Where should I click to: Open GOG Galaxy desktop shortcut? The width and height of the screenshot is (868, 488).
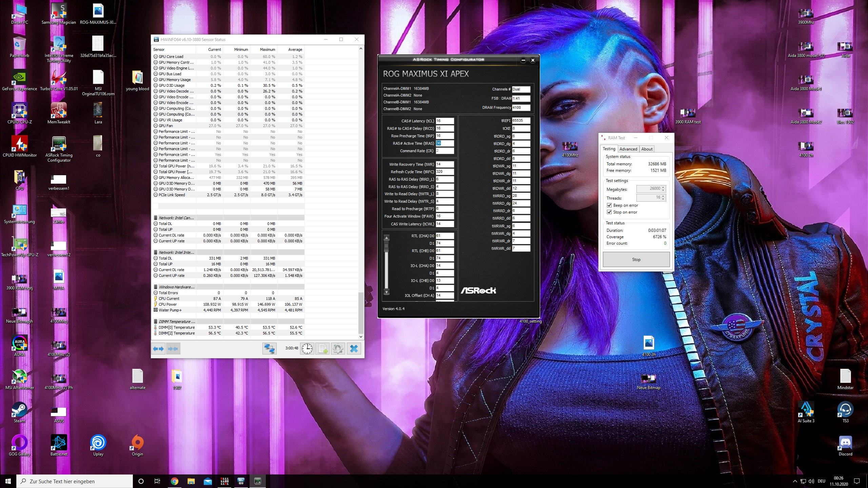[x=20, y=446]
